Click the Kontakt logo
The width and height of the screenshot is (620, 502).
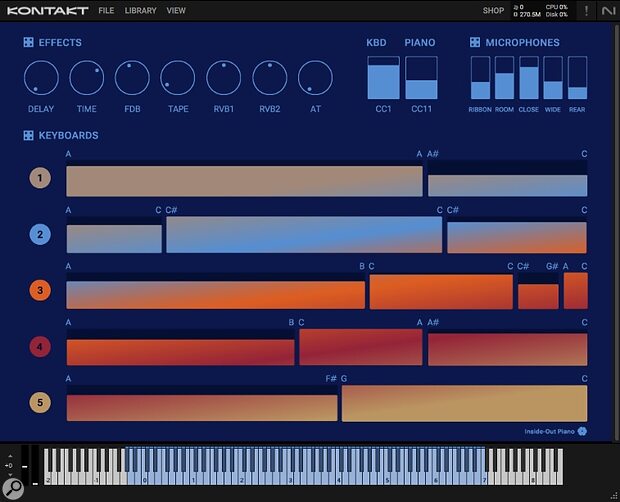click(47, 11)
